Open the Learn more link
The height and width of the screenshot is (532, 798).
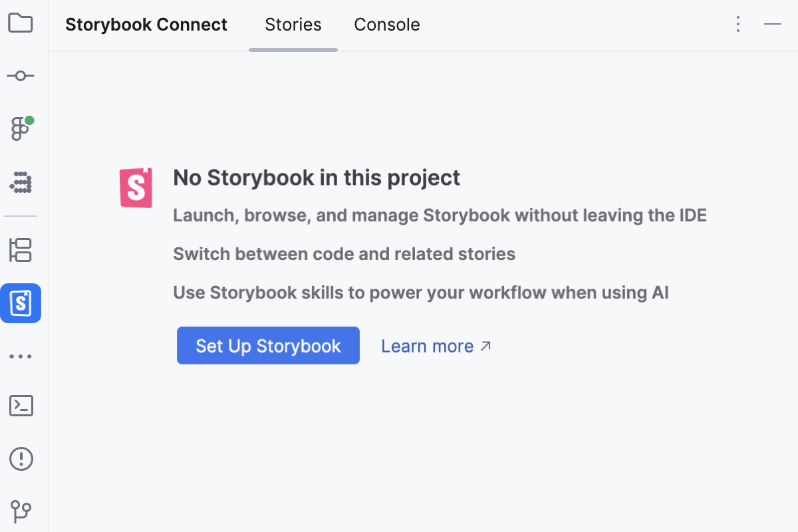tap(436, 346)
